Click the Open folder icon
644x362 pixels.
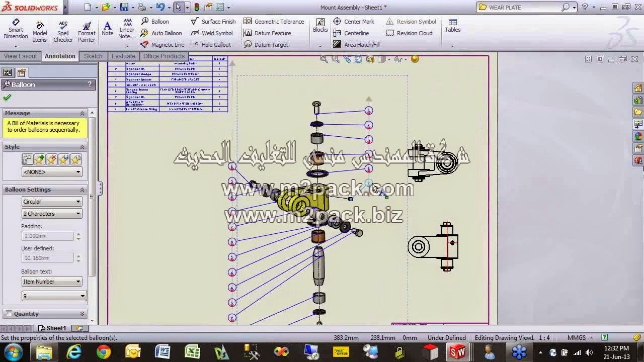click(x=106, y=7)
